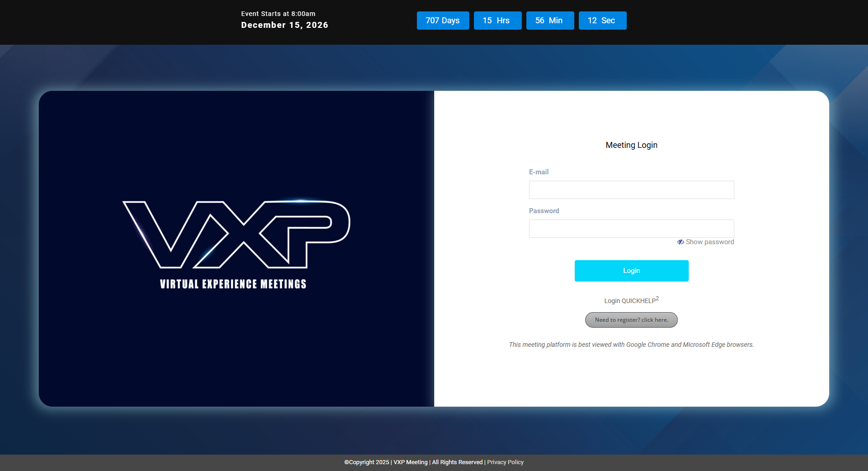Click the 'December 15, 2026' date text
The width and height of the screenshot is (868, 471).
285,25
